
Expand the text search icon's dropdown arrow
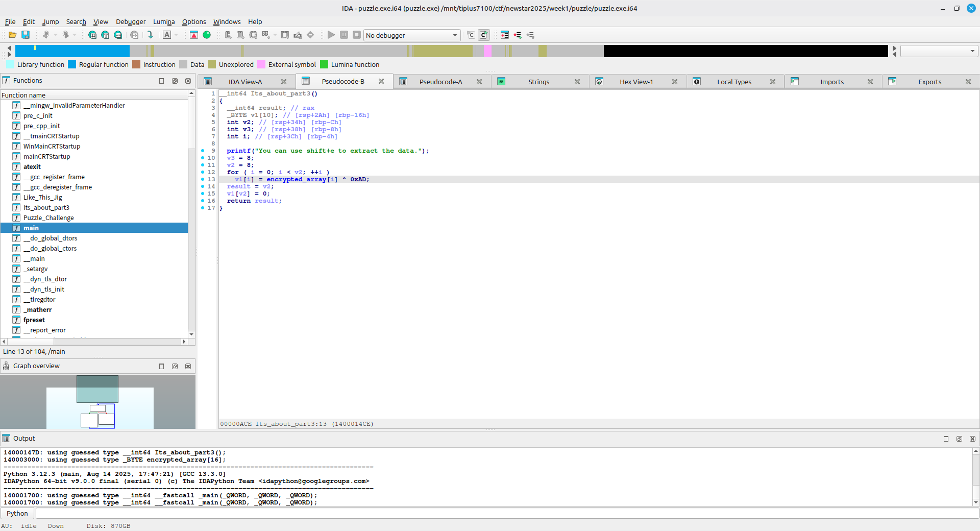pyautogui.click(x=176, y=35)
